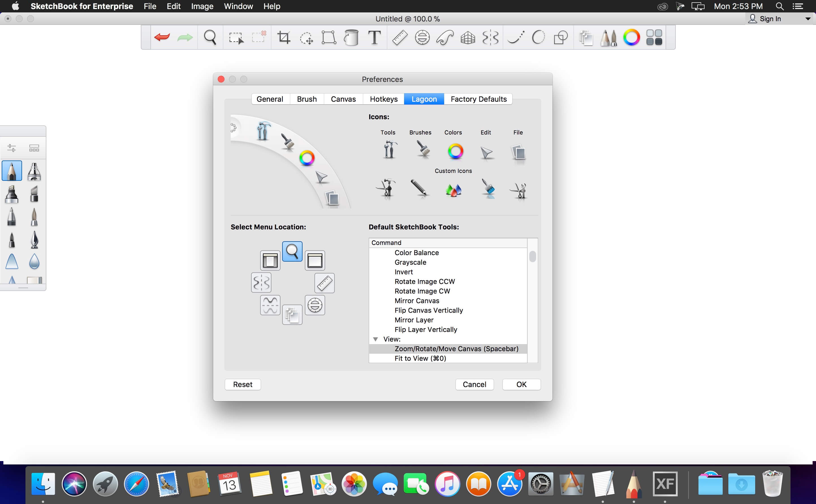Open the Shapes draw style tool

click(561, 37)
